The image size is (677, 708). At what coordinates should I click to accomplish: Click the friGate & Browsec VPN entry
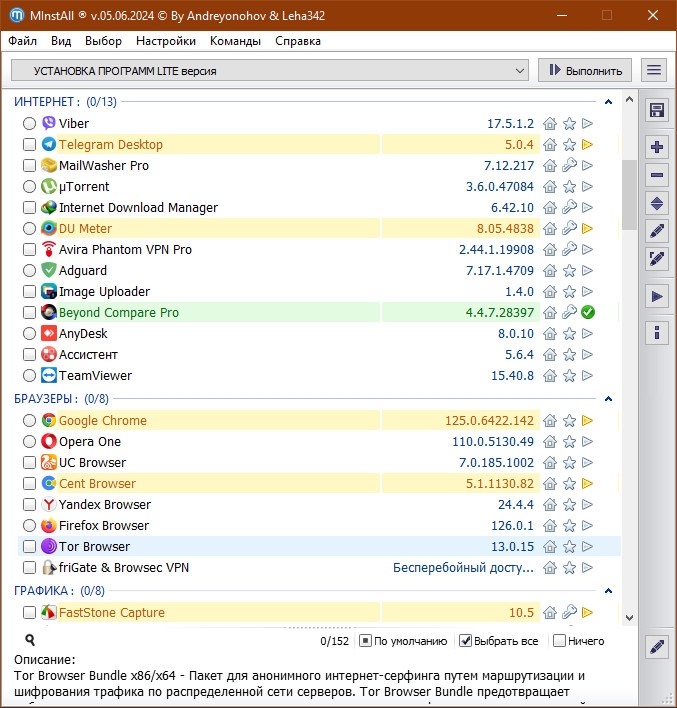pos(124,568)
